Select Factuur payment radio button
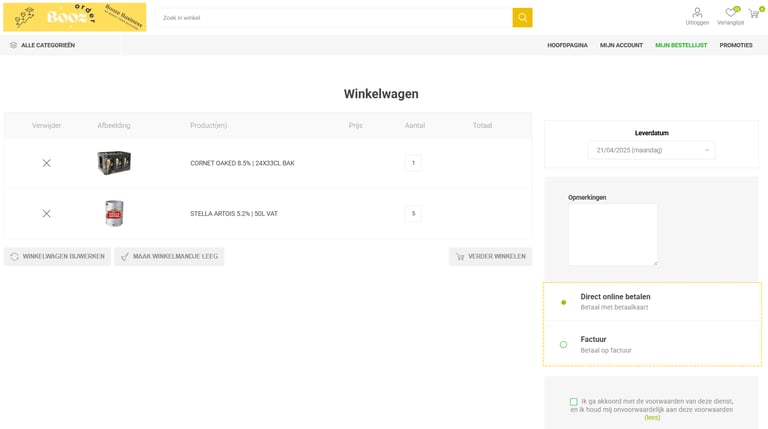The image size is (768, 429). coord(563,345)
